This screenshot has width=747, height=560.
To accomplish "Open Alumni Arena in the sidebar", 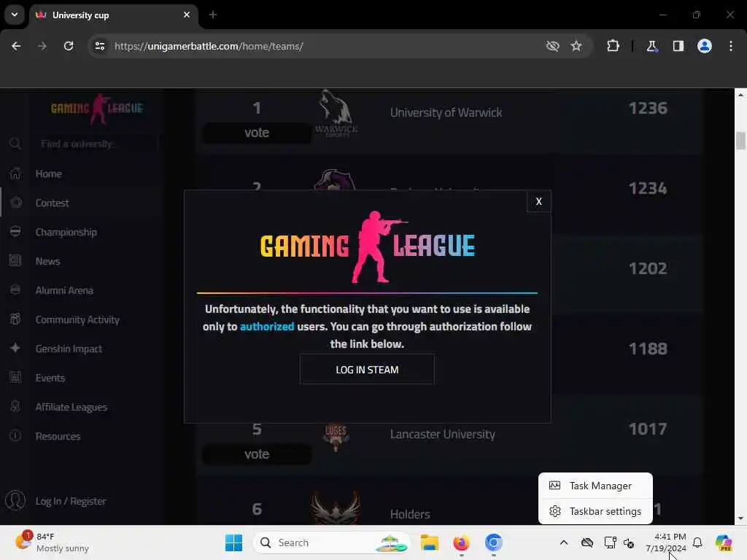I will [64, 290].
